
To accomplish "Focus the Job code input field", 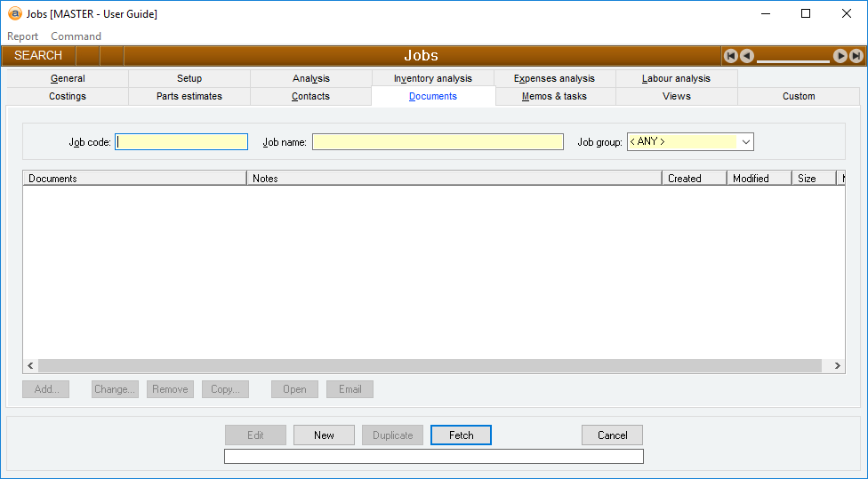I will tap(181, 142).
